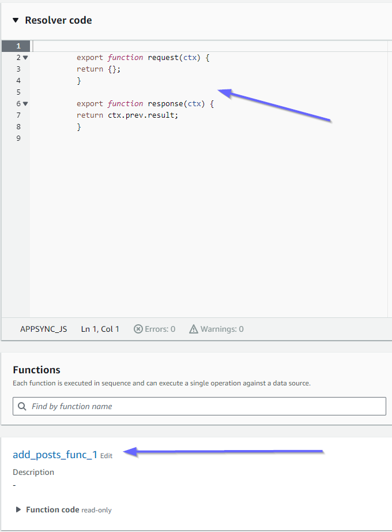Click the fold arrow beside line 2
Viewport: 392px width, 532px height.
coord(25,57)
